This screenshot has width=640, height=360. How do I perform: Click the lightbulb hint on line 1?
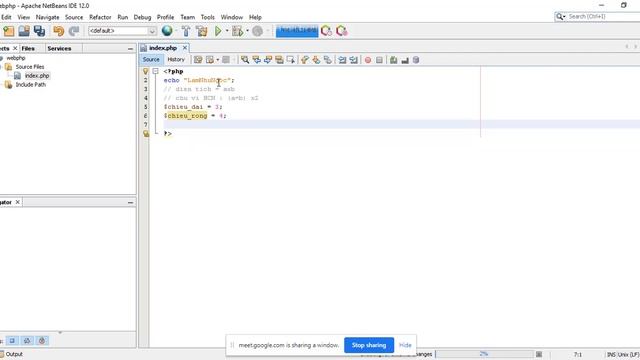click(x=146, y=71)
